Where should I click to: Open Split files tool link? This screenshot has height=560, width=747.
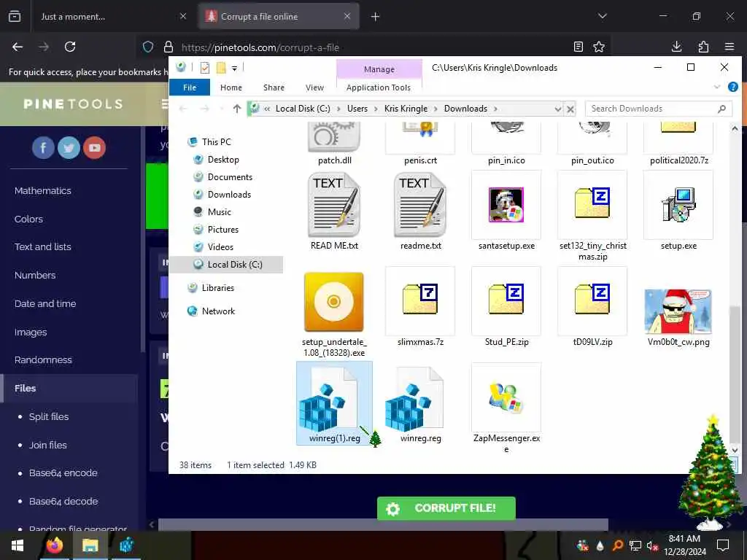[49, 416]
